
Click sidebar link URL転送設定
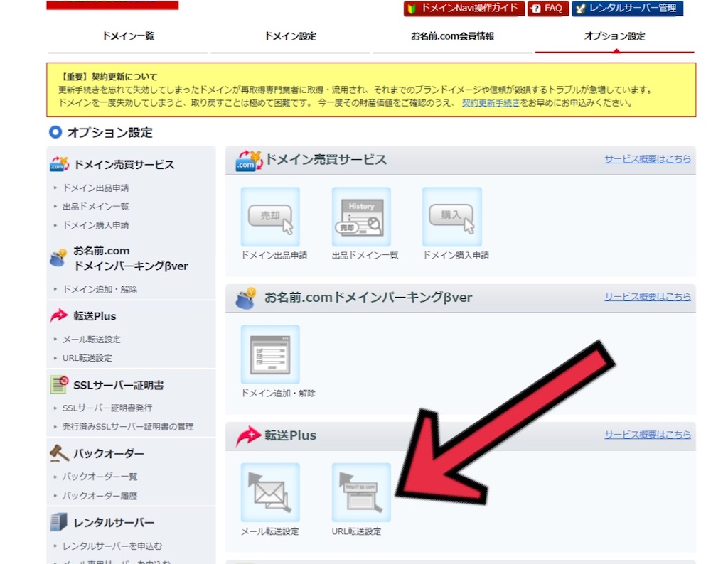(x=87, y=358)
